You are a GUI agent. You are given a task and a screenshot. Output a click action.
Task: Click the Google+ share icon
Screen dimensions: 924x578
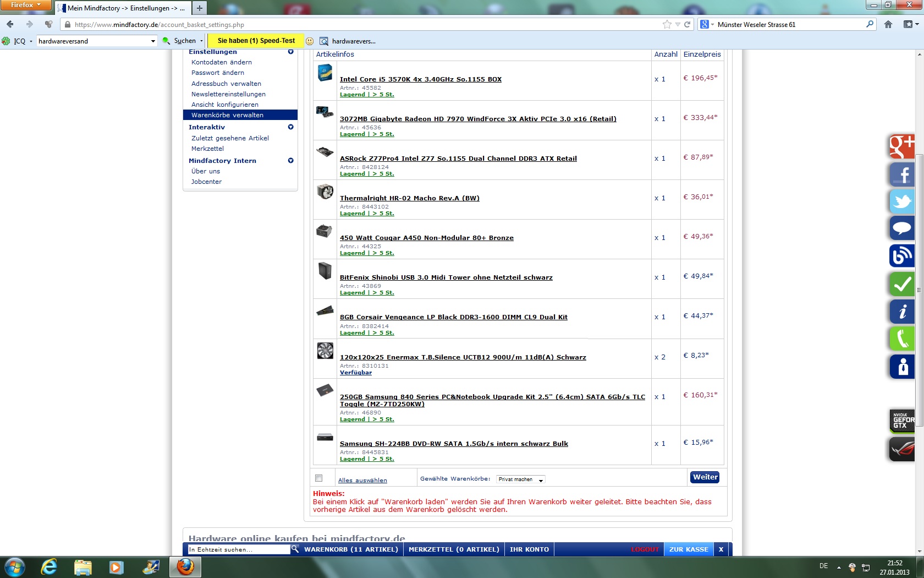pyautogui.click(x=902, y=147)
